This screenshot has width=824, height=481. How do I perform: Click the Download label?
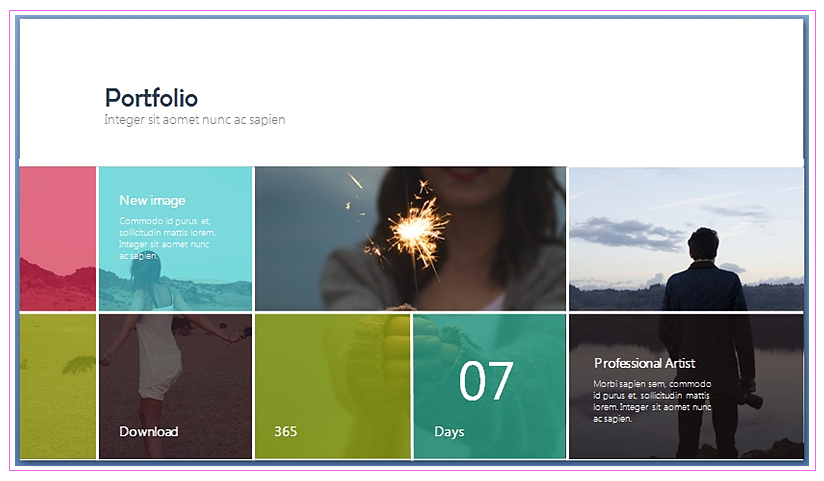point(149,432)
